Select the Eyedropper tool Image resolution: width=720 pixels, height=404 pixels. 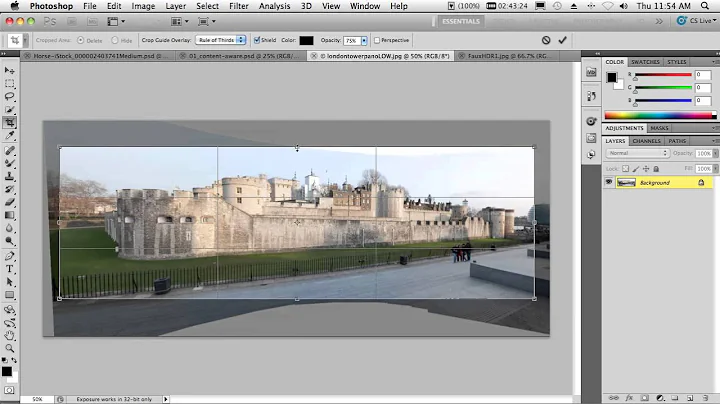9,136
